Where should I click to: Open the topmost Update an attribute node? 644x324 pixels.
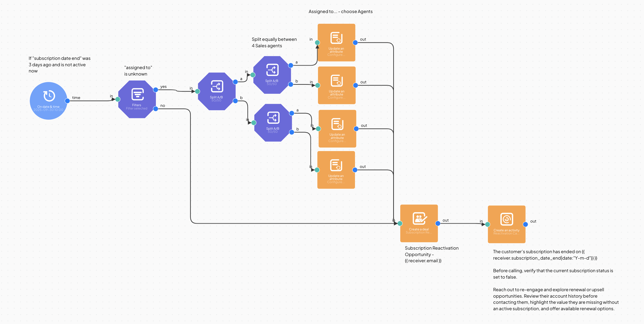(x=336, y=43)
